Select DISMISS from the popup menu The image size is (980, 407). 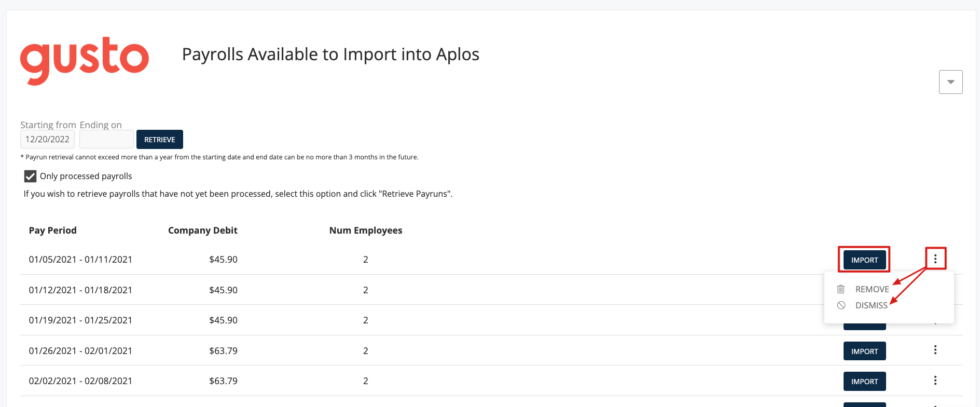tap(872, 305)
